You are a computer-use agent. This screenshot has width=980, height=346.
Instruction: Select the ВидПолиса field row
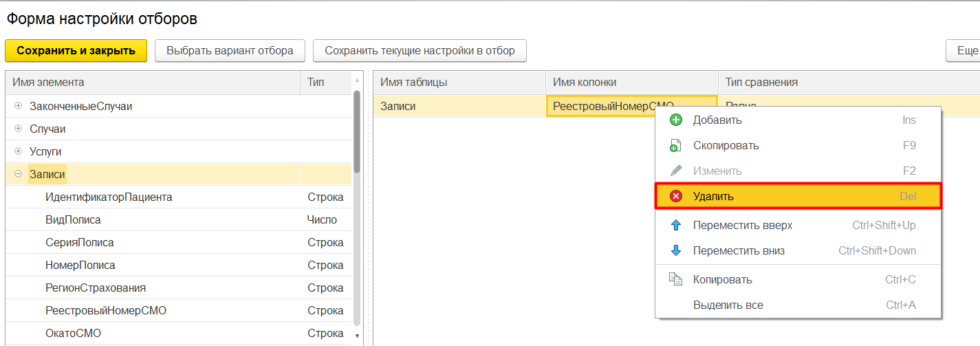coord(73,220)
